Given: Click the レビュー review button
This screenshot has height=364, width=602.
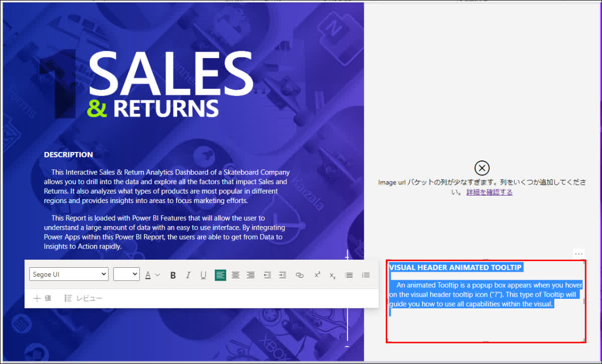Looking at the screenshot, I should [x=83, y=298].
